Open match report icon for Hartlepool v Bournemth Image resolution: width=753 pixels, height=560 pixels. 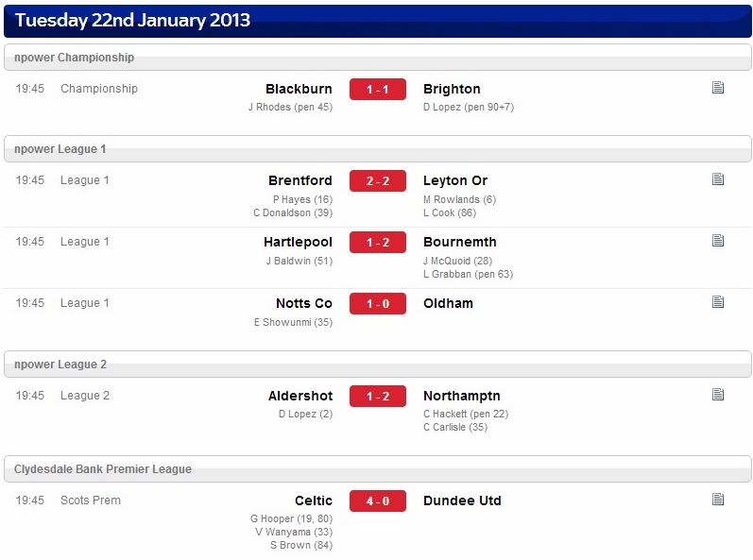[x=718, y=241]
